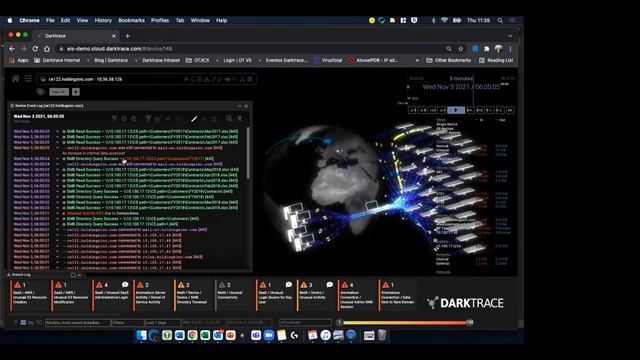
Task: Click the Chrome home button
Action: click(x=47, y=49)
